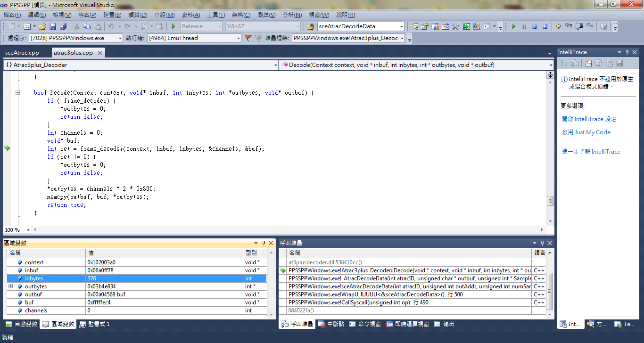The width and height of the screenshot is (644, 343).
Task: Switch to the 即時運算視窗 immediate window tab
Action: point(407,324)
